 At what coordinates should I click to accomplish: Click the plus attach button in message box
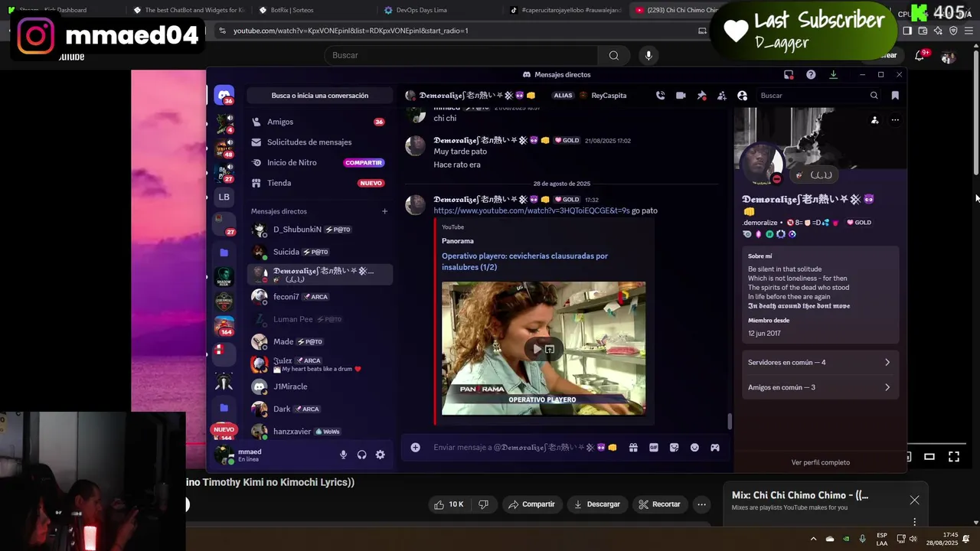[415, 448]
